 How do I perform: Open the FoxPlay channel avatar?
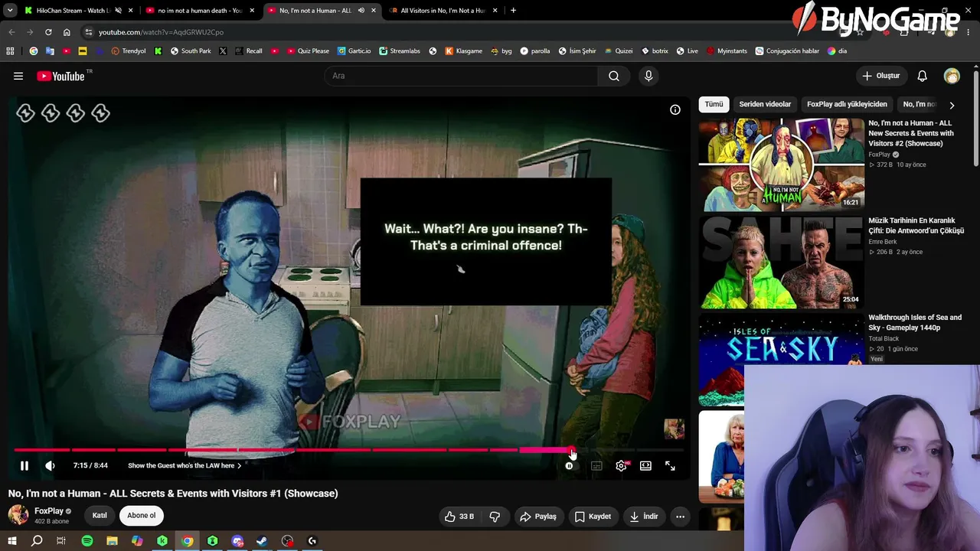pos(18,515)
